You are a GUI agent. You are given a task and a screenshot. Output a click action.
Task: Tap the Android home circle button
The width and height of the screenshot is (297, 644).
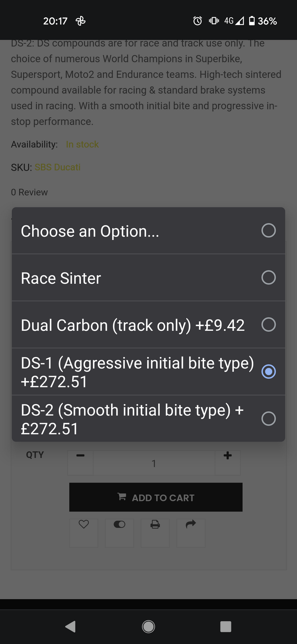(x=148, y=626)
